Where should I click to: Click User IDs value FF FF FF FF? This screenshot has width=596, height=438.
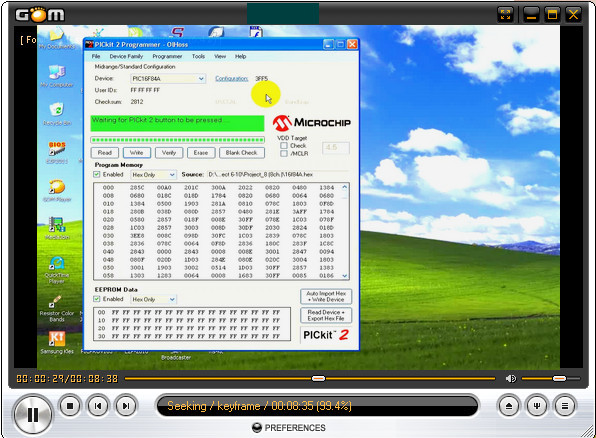(x=145, y=90)
